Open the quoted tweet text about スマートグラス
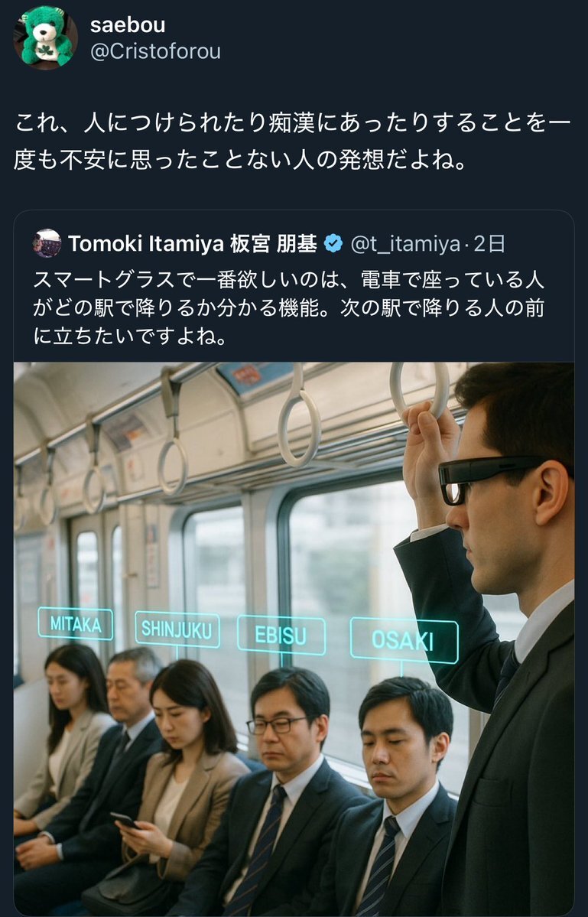 [288, 307]
